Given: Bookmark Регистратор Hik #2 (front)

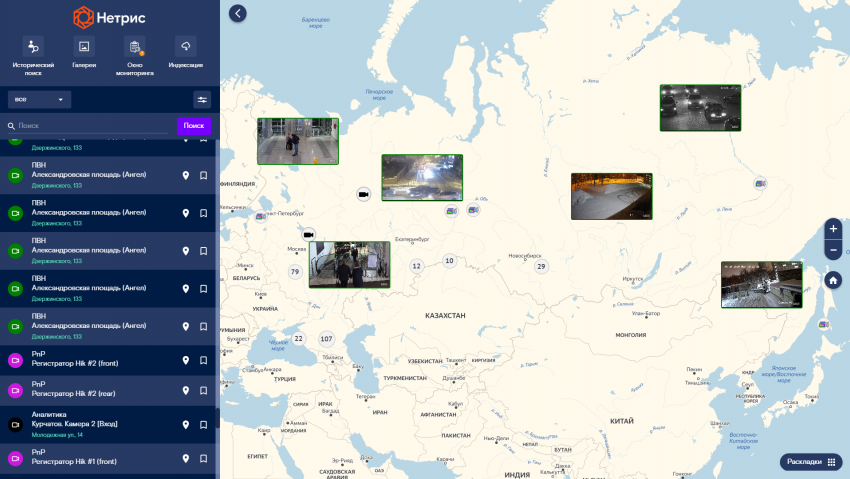Looking at the screenshot, I should click(x=203, y=360).
